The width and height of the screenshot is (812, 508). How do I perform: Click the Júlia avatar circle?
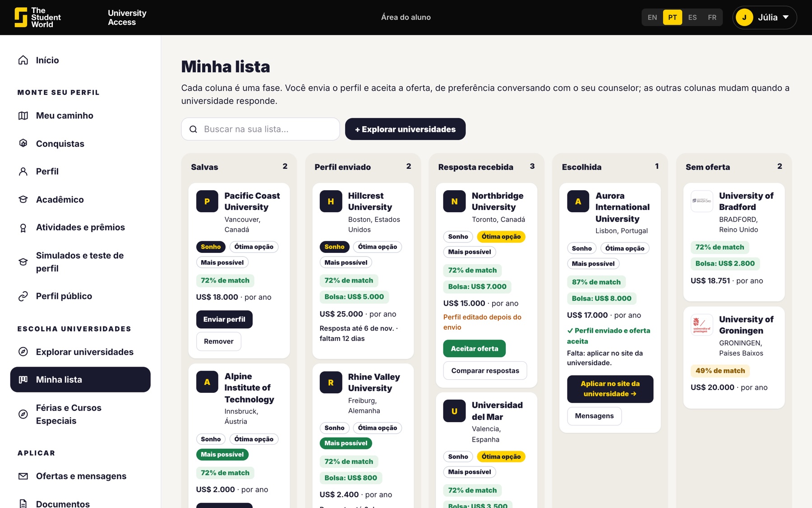744,18
